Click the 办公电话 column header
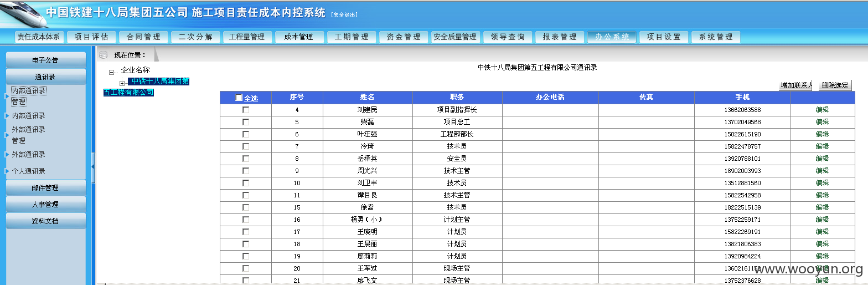Viewport: 868px width, 285px height. [550, 97]
